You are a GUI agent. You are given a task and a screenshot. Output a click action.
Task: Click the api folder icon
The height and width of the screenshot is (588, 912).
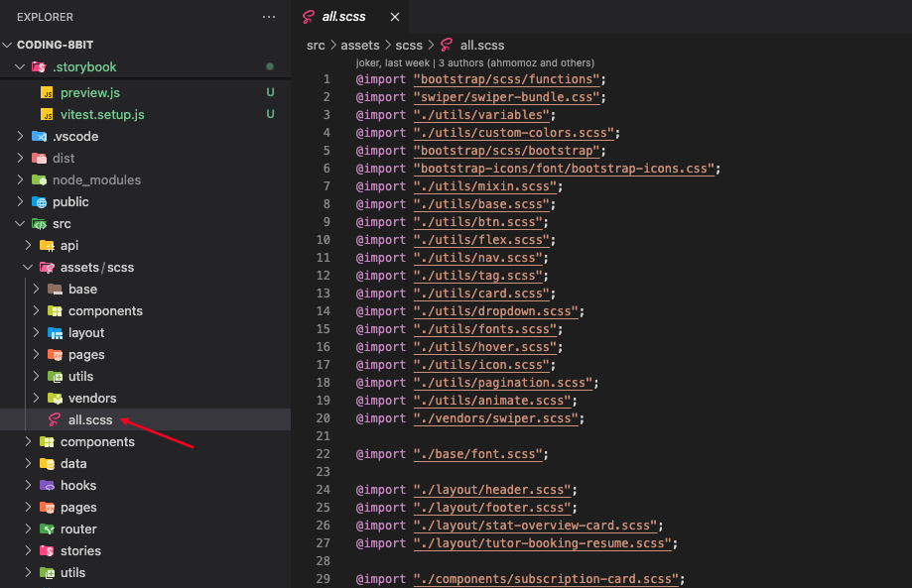(x=47, y=245)
